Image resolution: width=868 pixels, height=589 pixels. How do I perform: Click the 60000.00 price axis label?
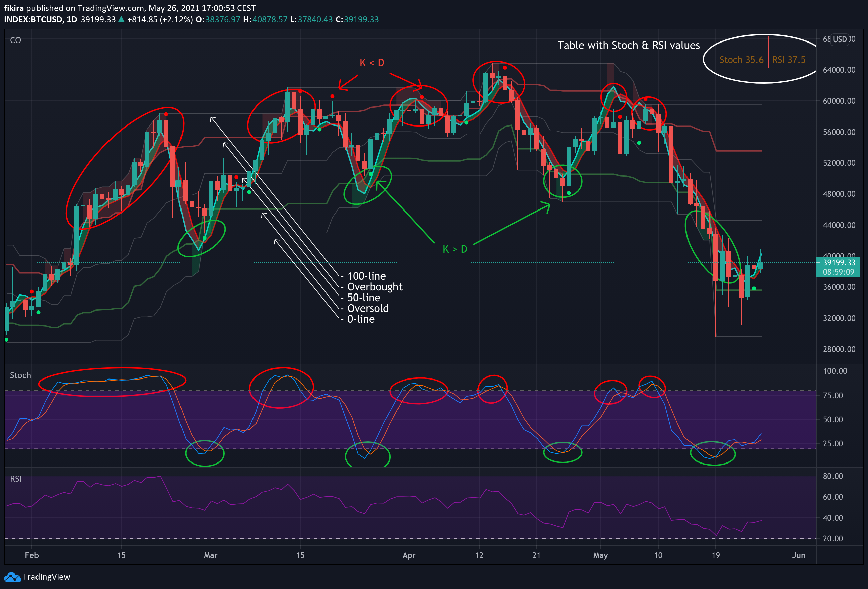(839, 101)
